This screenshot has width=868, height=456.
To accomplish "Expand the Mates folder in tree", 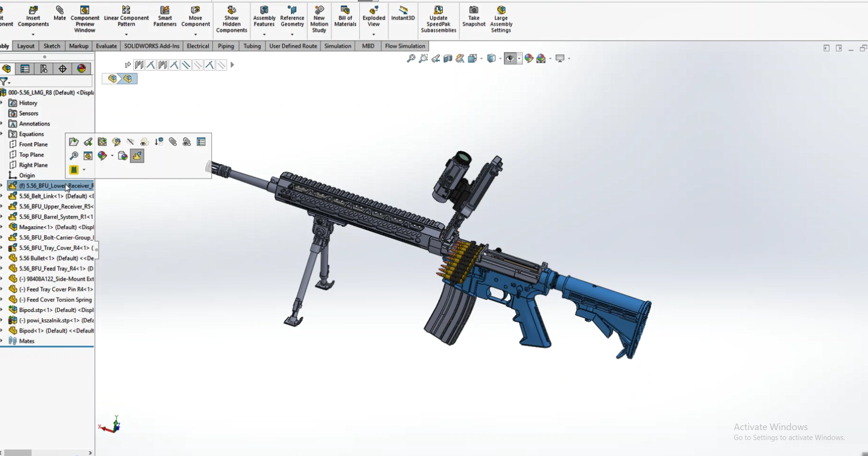I will coord(2,341).
